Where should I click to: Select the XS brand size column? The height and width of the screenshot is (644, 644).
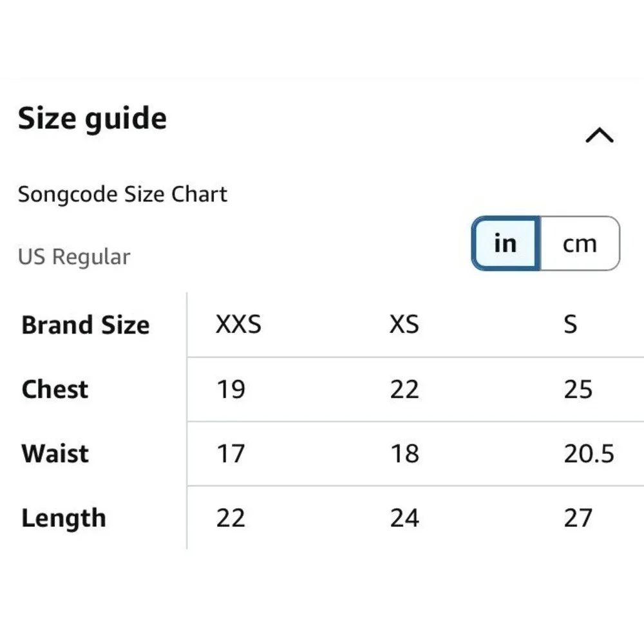(404, 324)
